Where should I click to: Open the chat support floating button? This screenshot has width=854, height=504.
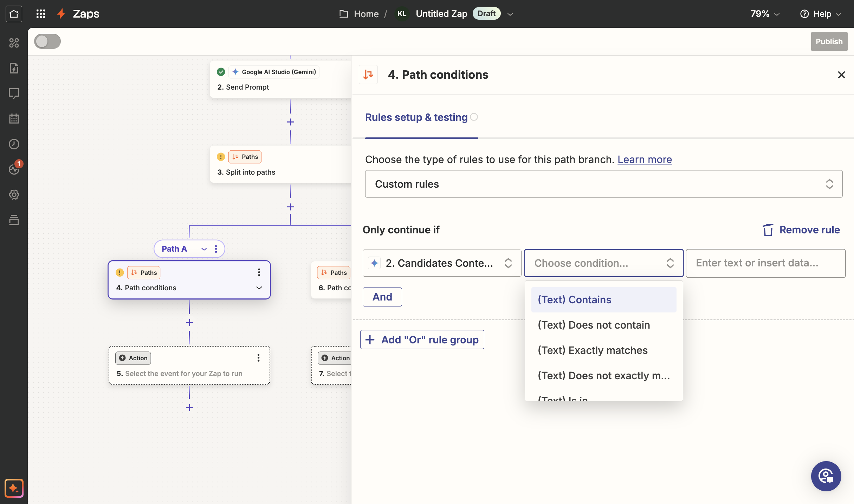click(826, 476)
